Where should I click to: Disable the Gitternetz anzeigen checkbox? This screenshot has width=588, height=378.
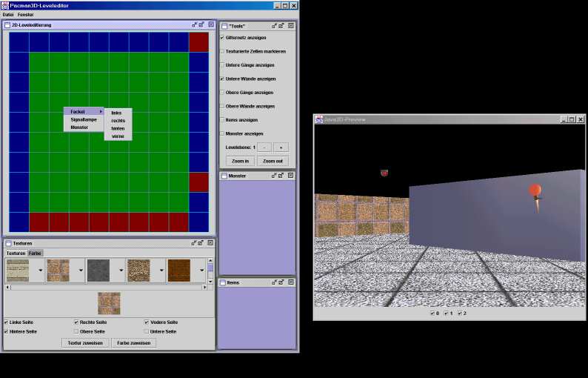[222, 38]
